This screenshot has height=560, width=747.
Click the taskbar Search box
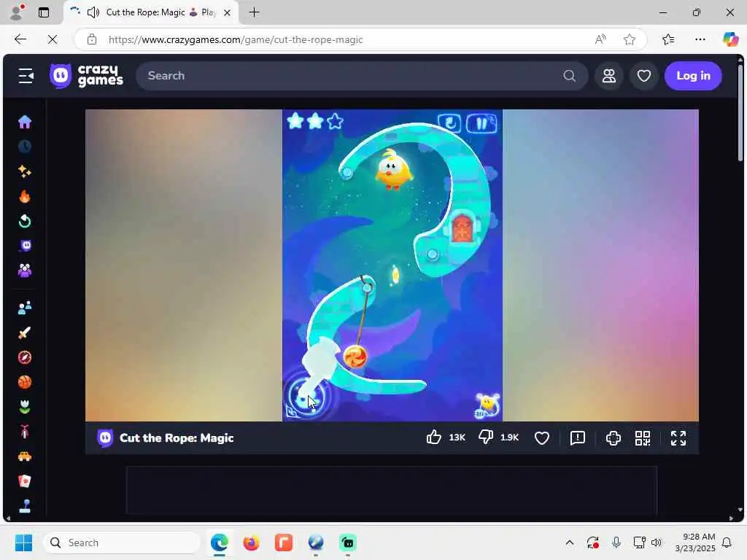point(122,542)
